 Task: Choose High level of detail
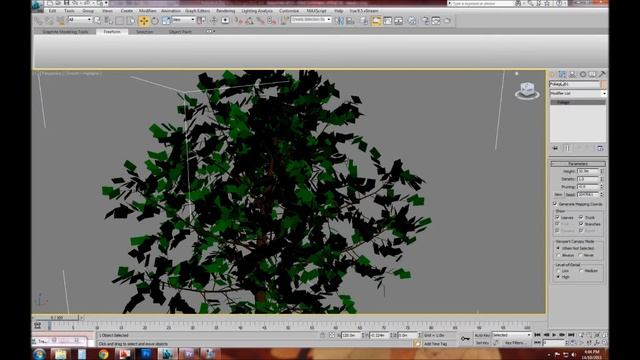(558, 277)
